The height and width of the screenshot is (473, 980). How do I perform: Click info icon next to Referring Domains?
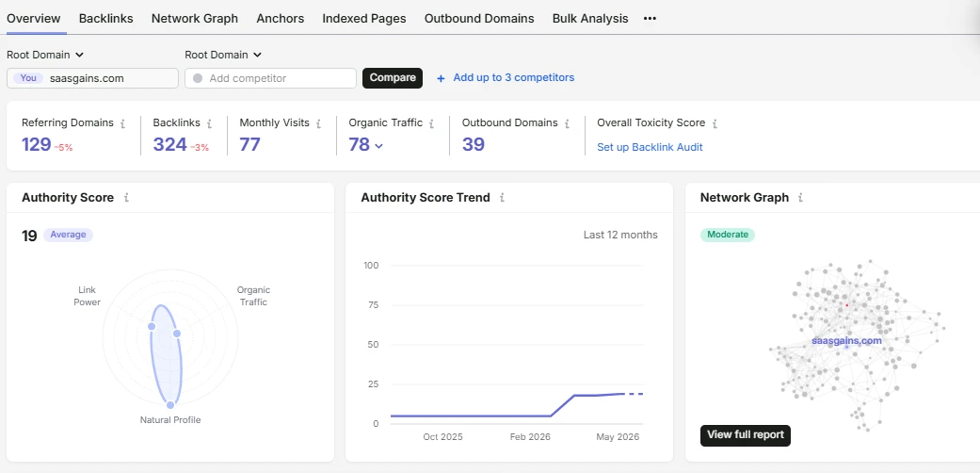pos(122,123)
